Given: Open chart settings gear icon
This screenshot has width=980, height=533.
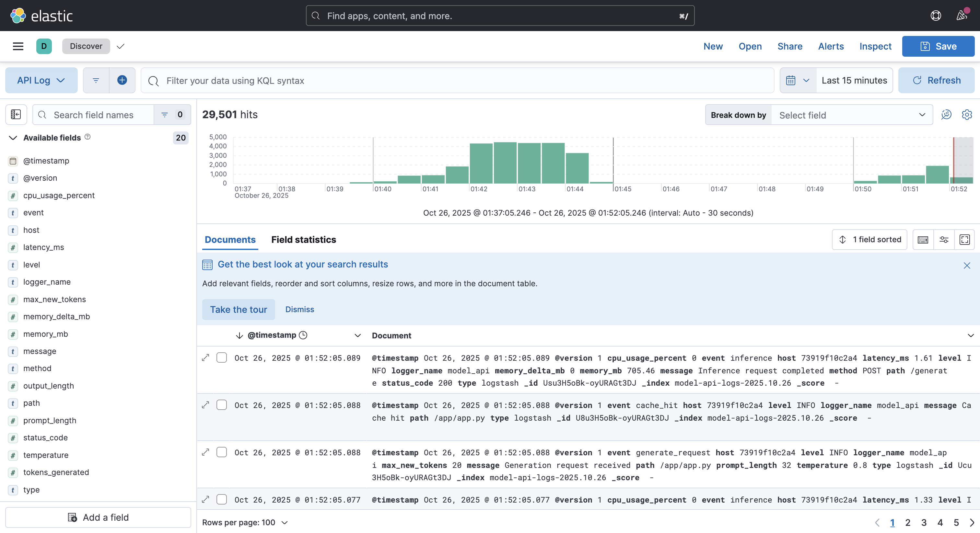Looking at the screenshot, I should coord(966,115).
